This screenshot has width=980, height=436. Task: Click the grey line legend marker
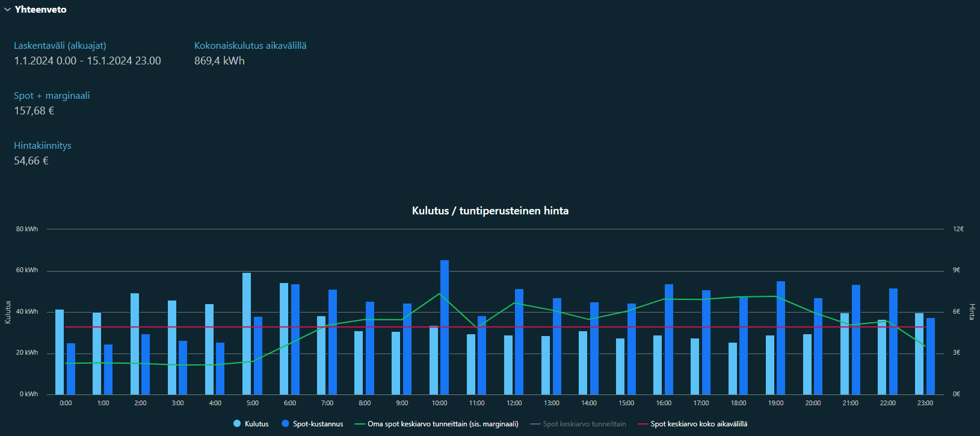point(535,424)
